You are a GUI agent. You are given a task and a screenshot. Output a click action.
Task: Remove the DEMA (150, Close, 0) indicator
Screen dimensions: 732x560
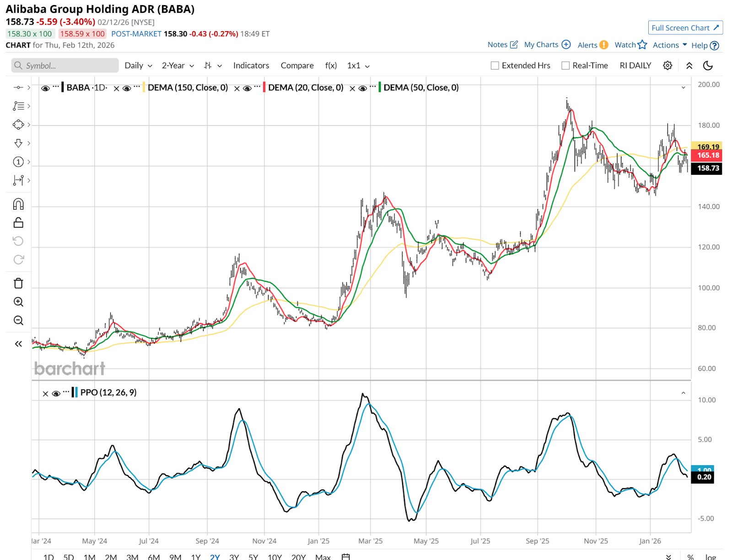[116, 88]
